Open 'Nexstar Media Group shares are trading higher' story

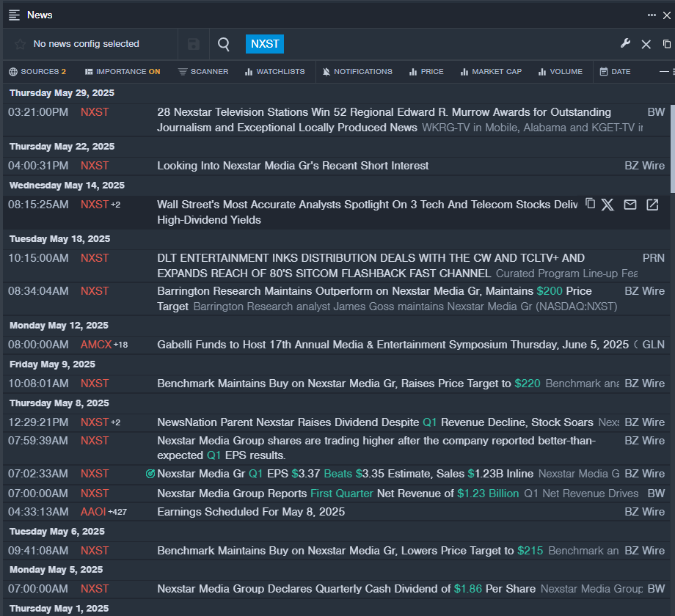tap(376, 448)
